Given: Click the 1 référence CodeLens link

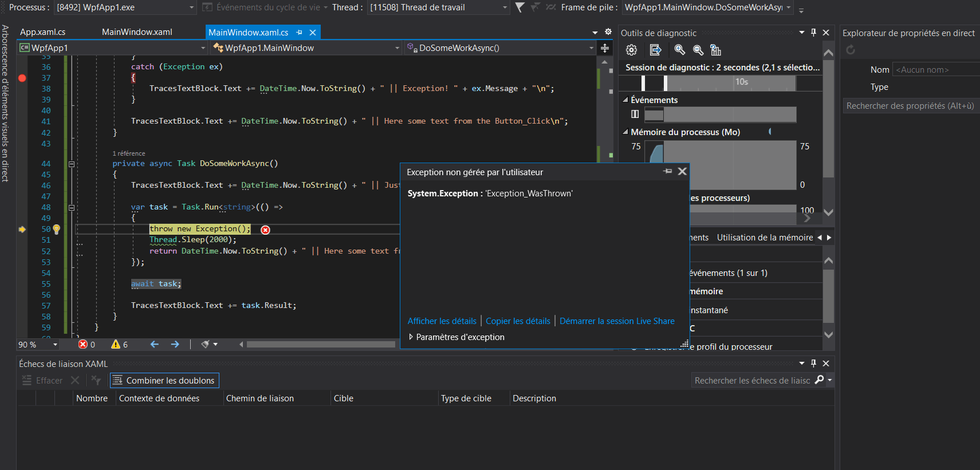Looking at the screenshot, I should coord(129,153).
